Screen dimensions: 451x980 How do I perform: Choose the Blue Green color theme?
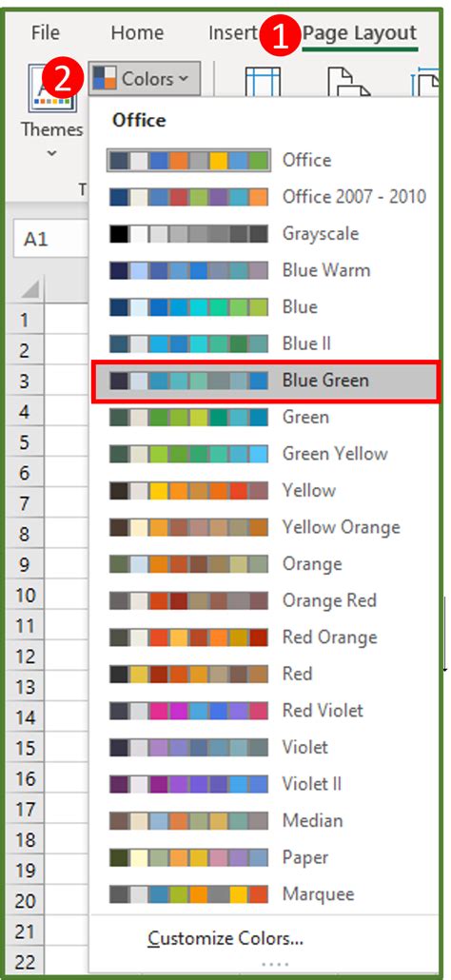[265, 381]
